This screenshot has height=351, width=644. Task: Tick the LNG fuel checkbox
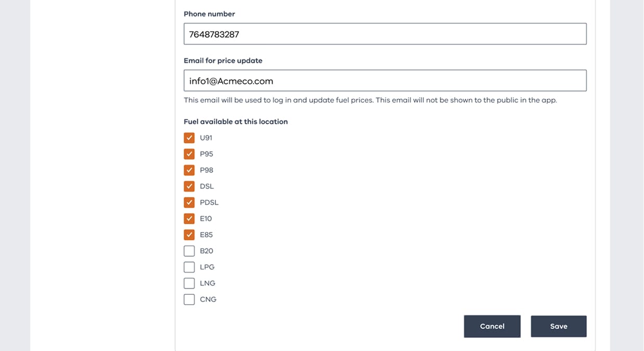click(x=189, y=283)
